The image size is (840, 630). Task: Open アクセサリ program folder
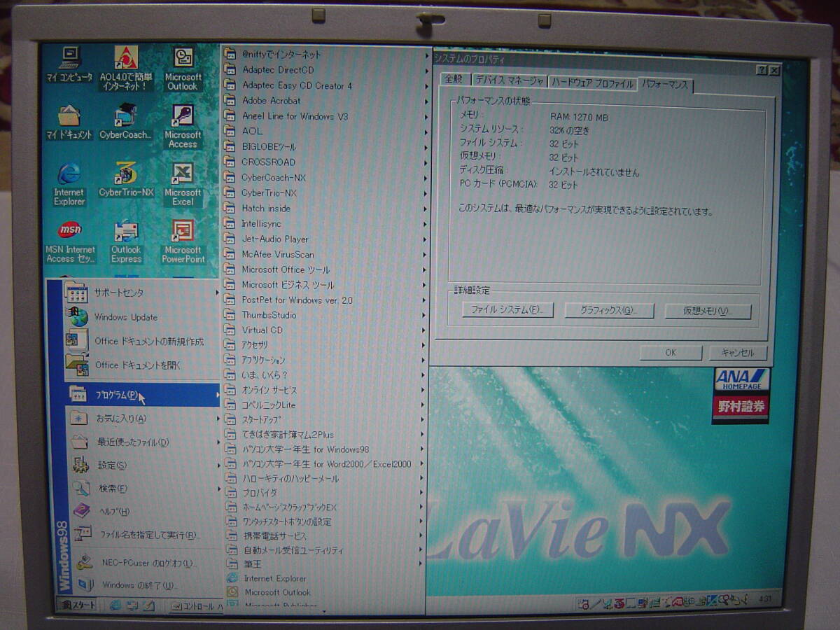pyautogui.click(x=325, y=344)
